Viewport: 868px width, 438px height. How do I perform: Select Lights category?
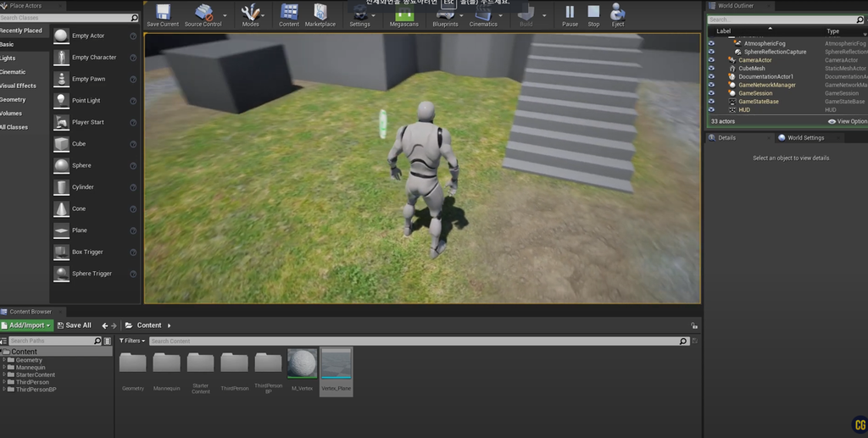pyautogui.click(x=8, y=58)
